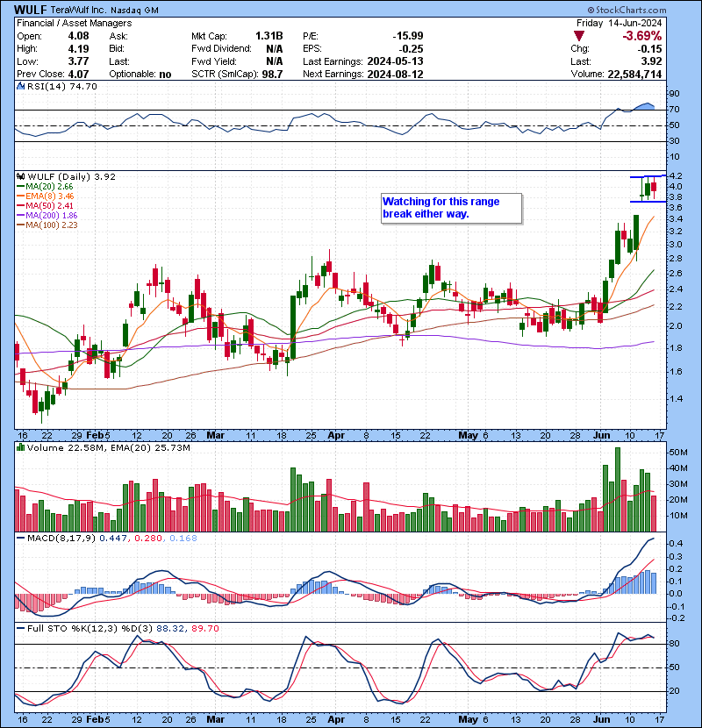Viewport: 702px width, 728px height.
Task: Click the volume bars icon beside Volume 22.58M
Action: coord(20,447)
